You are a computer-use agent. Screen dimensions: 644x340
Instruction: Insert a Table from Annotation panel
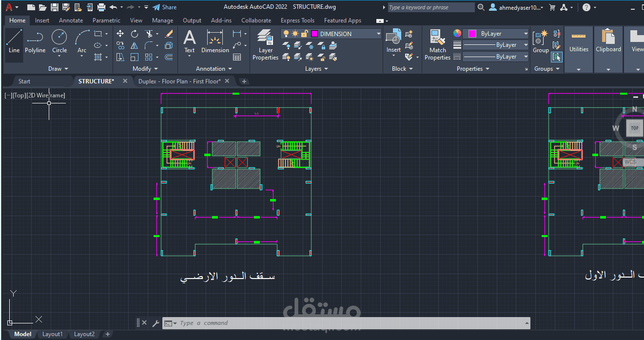(237, 57)
